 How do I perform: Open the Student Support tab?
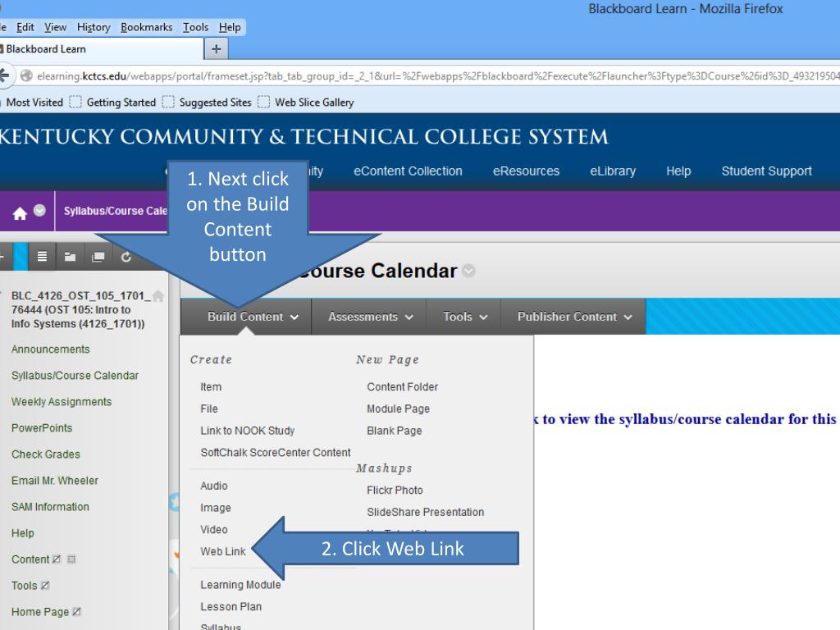click(x=767, y=171)
